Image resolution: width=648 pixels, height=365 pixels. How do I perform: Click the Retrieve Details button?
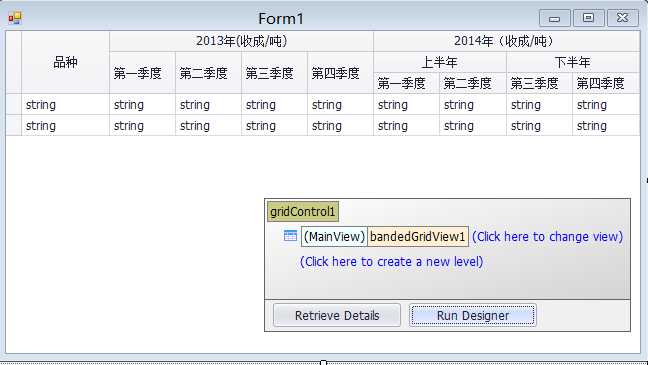[337, 315]
